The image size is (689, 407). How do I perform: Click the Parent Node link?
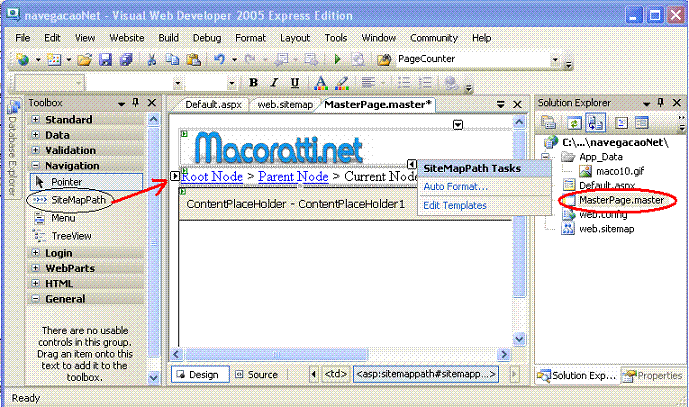point(293,176)
